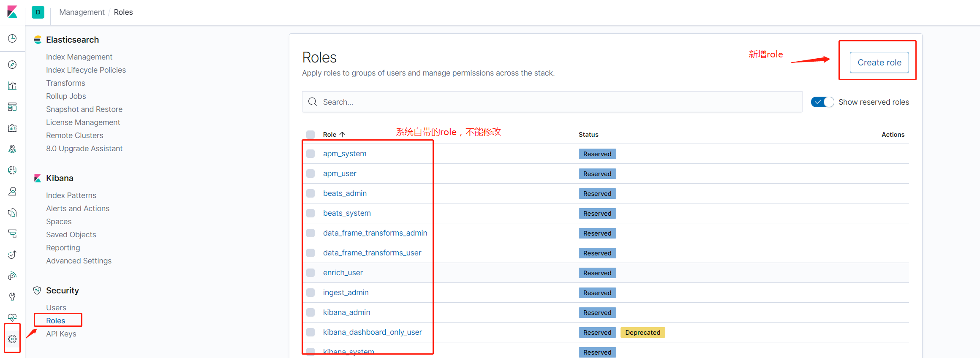The image size is (980, 358).
Task: Open SIEM from the sidebar icon
Action: (x=12, y=276)
